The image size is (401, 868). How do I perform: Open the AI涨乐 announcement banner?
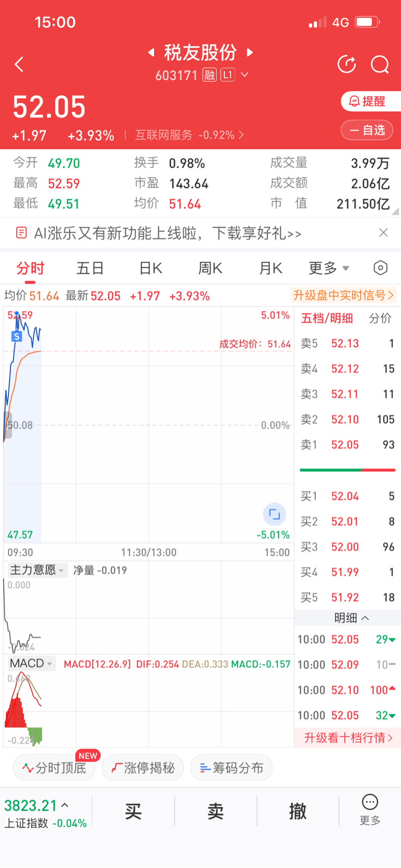point(167,233)
